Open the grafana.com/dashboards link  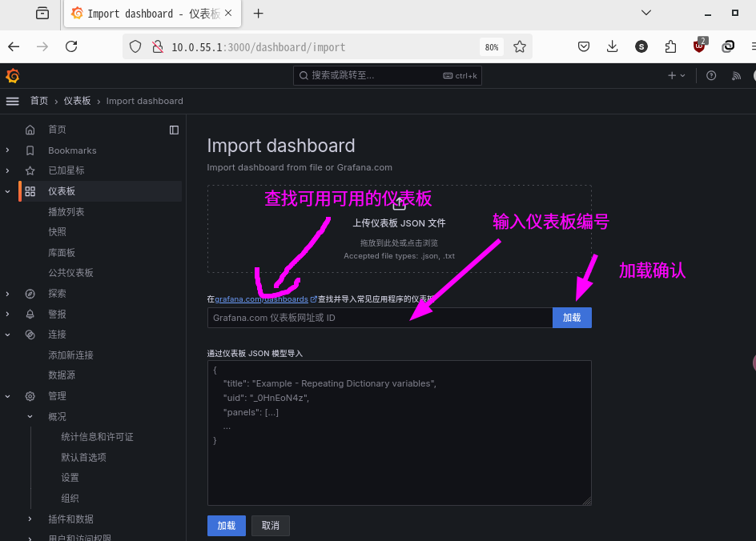(x=261, y=299)
